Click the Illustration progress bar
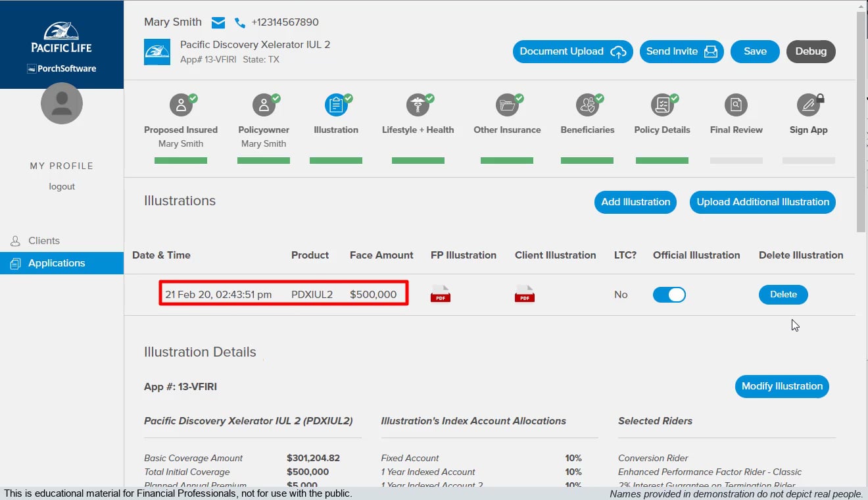This screenshot has width=868, height=500. coord(336,161)
